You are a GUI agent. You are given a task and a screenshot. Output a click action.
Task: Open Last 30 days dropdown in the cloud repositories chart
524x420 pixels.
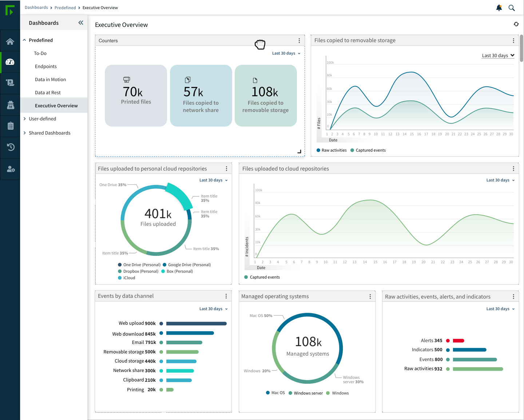pyautogui.click(x=501, y=180)
